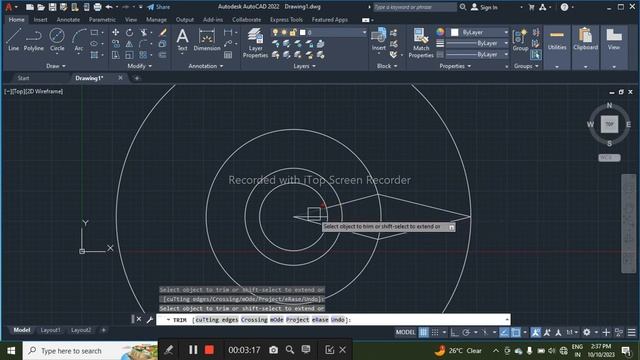Select the Line drawing tool
Screen dimensions: 640x360
click(13, 40)
